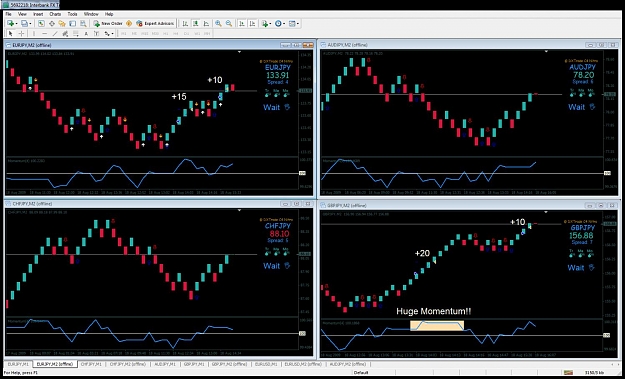The height and width of the screenshot is (379, 625).
Task: Select the D1 timeframe button
Action: tap(186, 33)
